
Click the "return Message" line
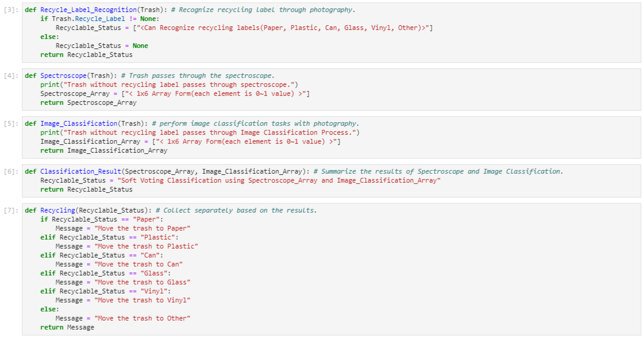(x=67, y=327)
